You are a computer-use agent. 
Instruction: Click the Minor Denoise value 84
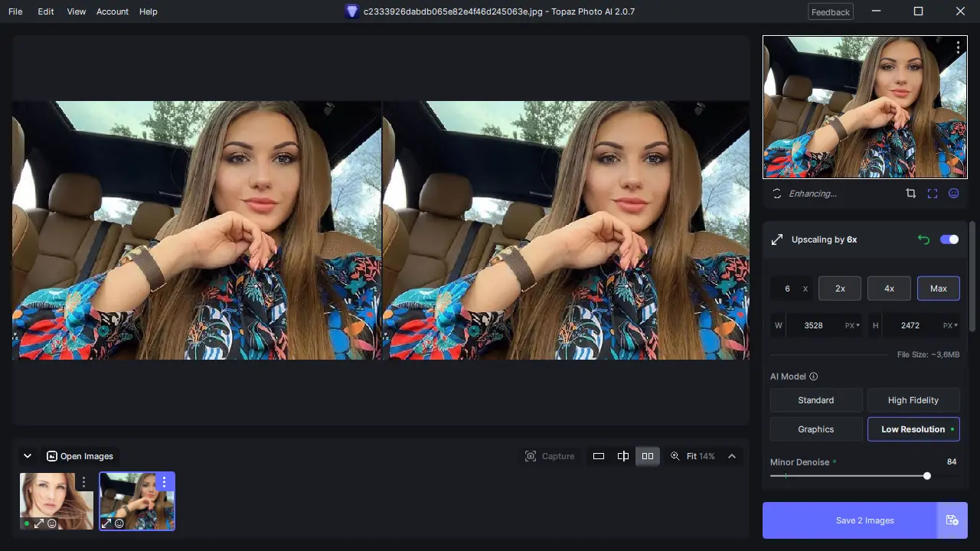point(952,462)
